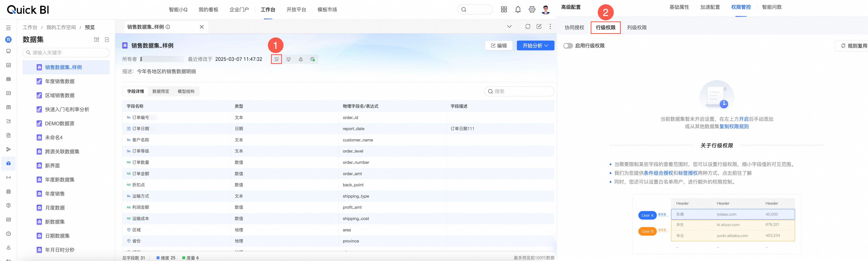The width and height of the screenshot is (868, 261).
Task: Open the settings gear in the header
Action: tap(532, 10)
